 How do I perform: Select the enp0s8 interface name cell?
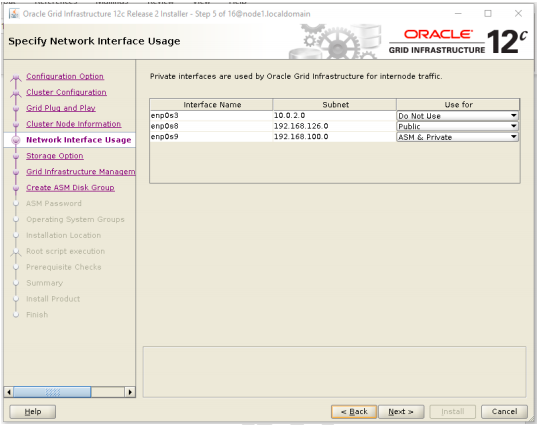[x=211, y=126]
